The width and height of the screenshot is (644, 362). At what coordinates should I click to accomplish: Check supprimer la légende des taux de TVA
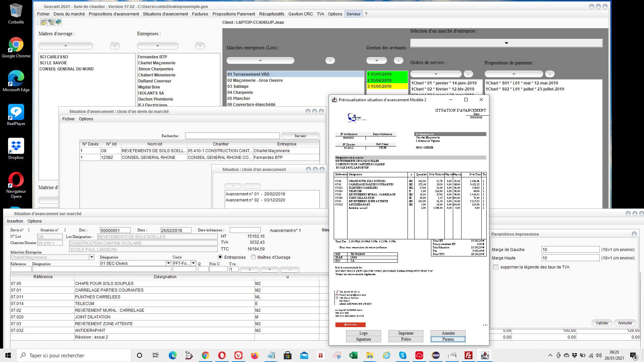pyautogui.click(x=496, y=267)
